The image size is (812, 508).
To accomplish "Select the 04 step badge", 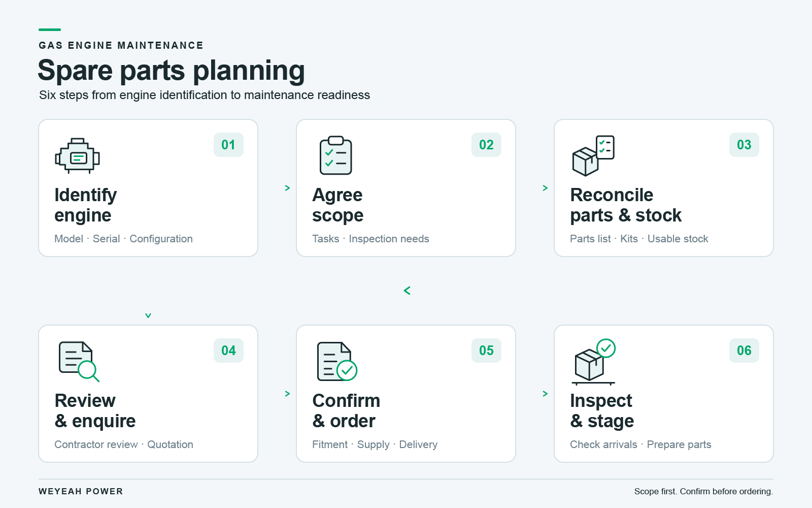I will [x=228, y=351].
